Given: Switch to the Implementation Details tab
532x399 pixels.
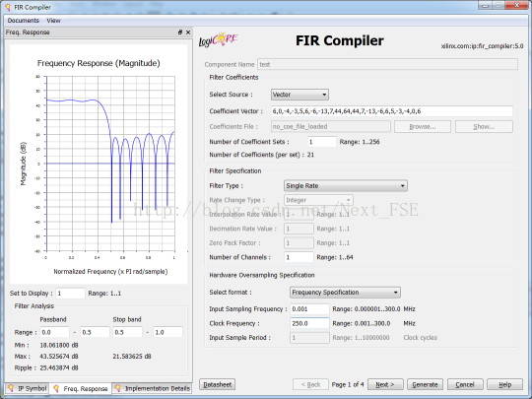Looking at the screenshot, I should pos(153,388).
